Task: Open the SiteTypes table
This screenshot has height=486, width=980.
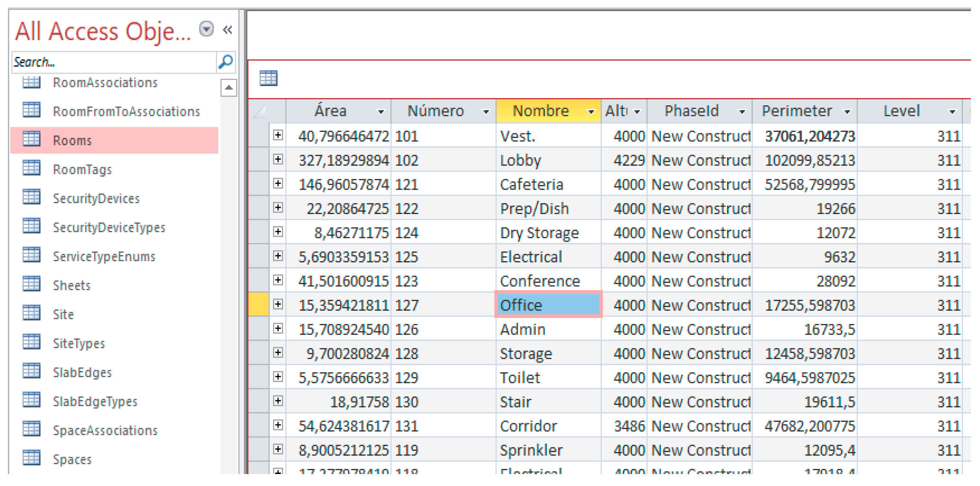Action: pyautogui.click(x=79, y=343)
